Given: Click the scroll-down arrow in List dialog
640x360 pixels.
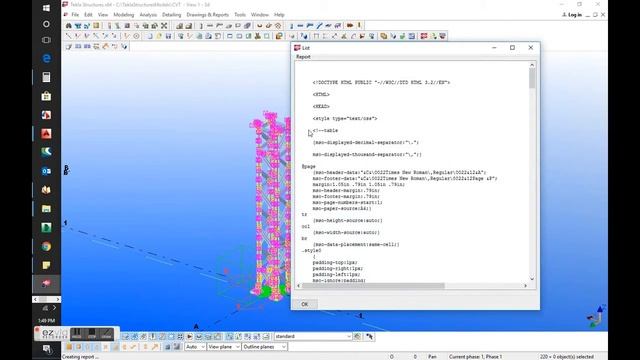Looking at the screenshot, I should point(532,278).
